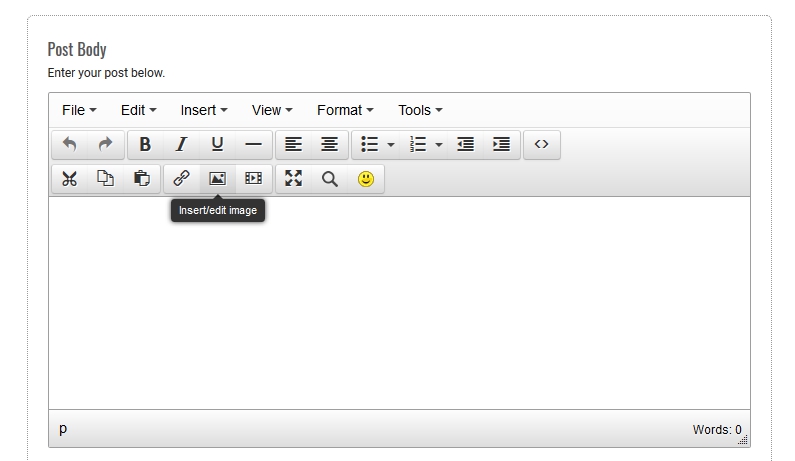Click the Paste clipboard icon
The image size is (795, 461).
point(141,179)
